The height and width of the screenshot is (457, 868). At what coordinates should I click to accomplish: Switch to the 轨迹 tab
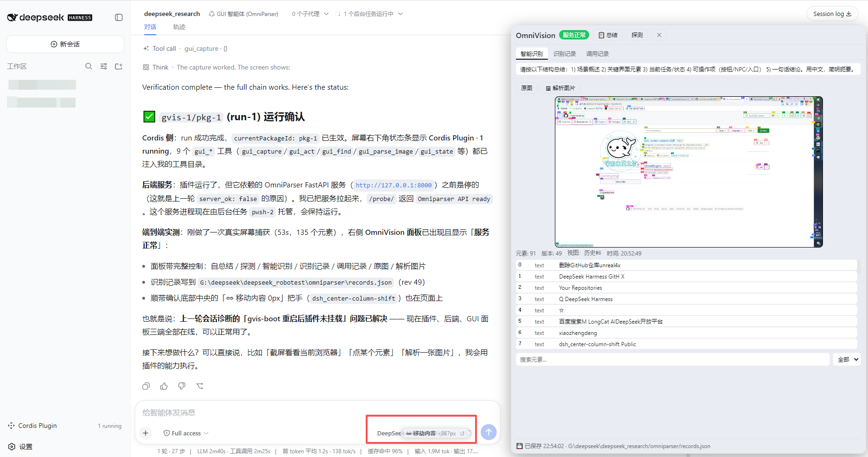point(179,27)
